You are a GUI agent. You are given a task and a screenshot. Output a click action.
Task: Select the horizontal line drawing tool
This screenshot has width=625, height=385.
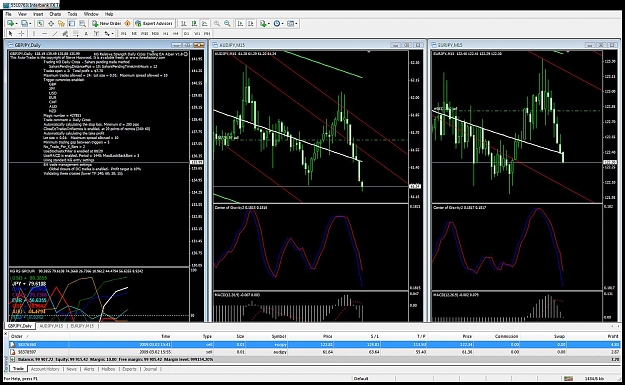pos(45,33)
